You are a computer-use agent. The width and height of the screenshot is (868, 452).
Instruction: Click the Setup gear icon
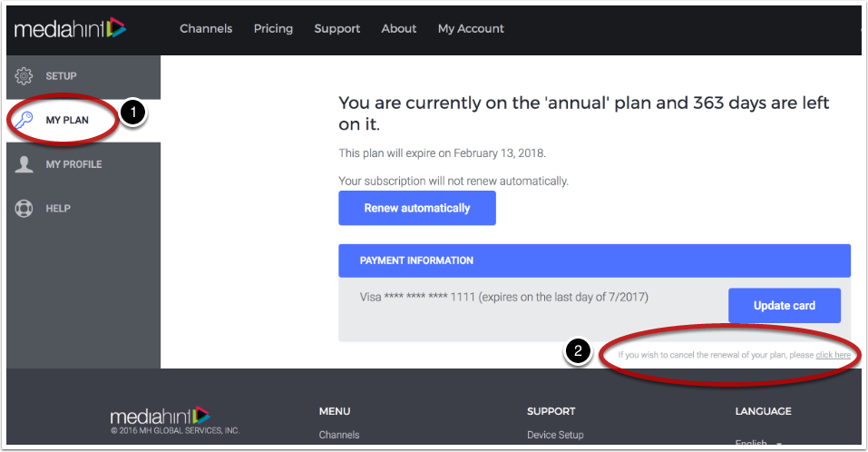[x=24, y=76]
